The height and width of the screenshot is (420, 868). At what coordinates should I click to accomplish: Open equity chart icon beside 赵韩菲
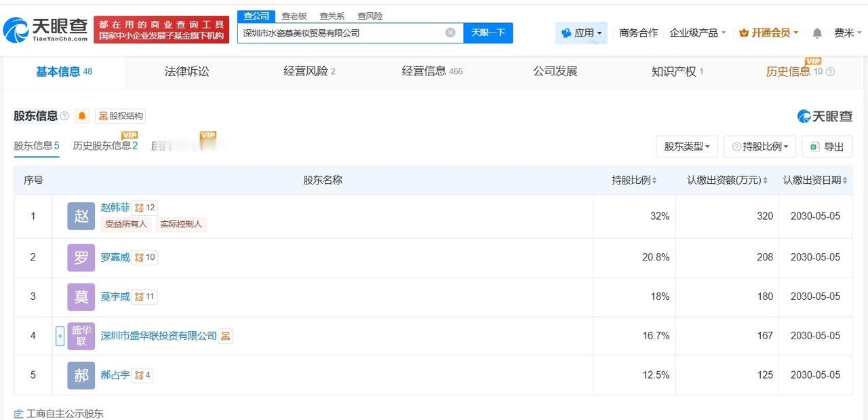pyautogui.click(x=145, y=208)
